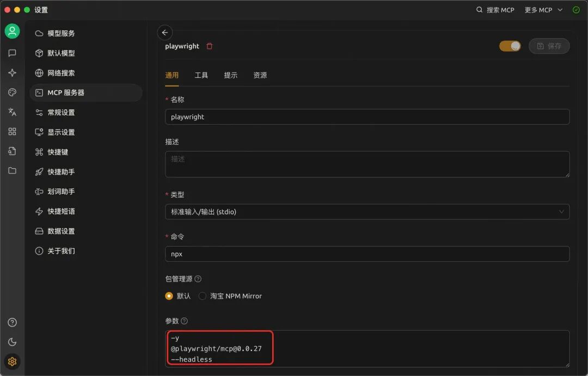Click the user avatar icon
Viewport: 588px width, 376px height.
[x=12, y=31]
